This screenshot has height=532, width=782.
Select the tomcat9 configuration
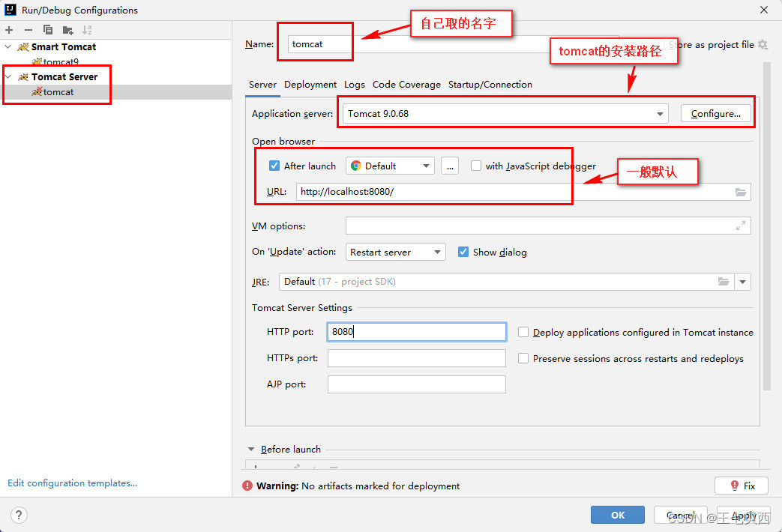point(61,62)
